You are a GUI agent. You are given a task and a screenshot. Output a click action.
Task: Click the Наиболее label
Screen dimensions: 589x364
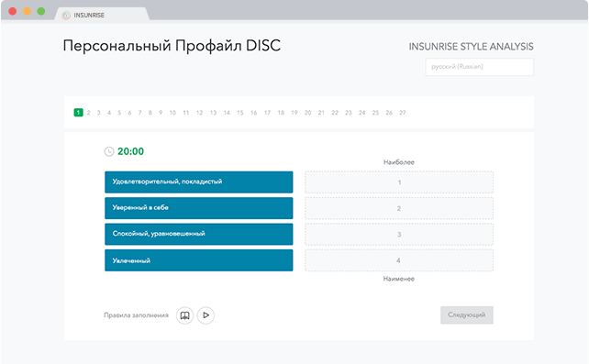point(399,162)
